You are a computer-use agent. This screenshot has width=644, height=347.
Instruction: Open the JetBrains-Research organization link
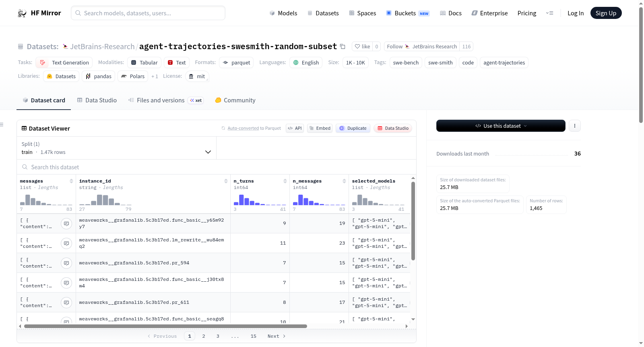[102, 47]
